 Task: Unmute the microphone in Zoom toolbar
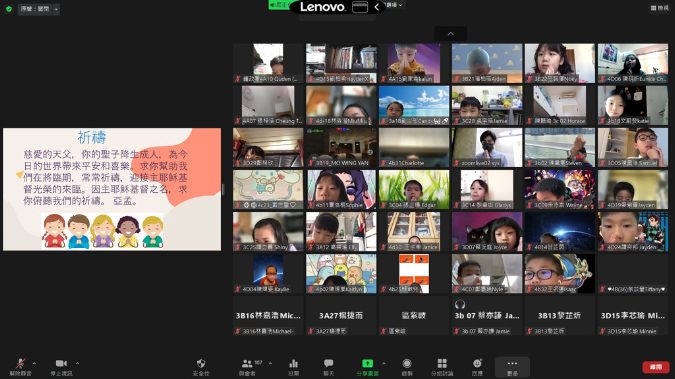pos(20,367)
